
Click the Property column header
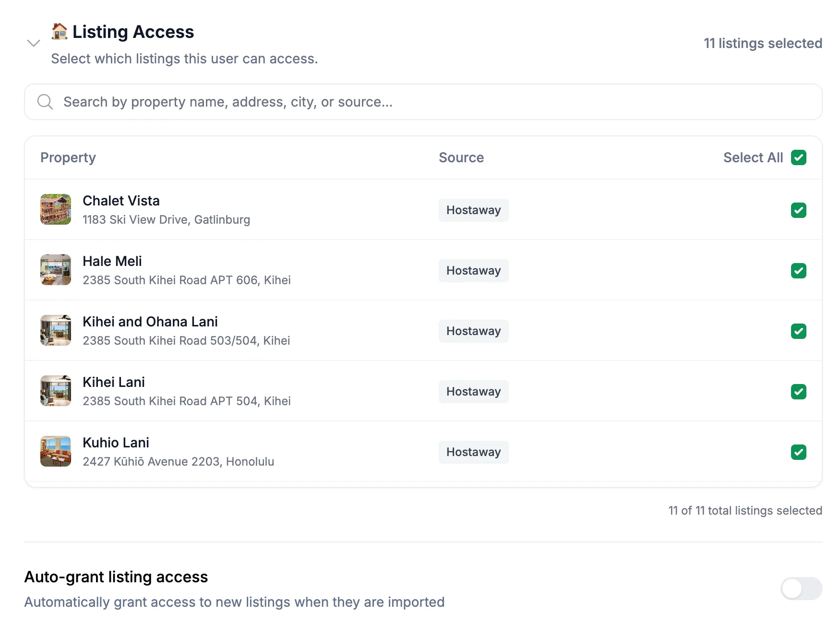[x=68, y=157]
